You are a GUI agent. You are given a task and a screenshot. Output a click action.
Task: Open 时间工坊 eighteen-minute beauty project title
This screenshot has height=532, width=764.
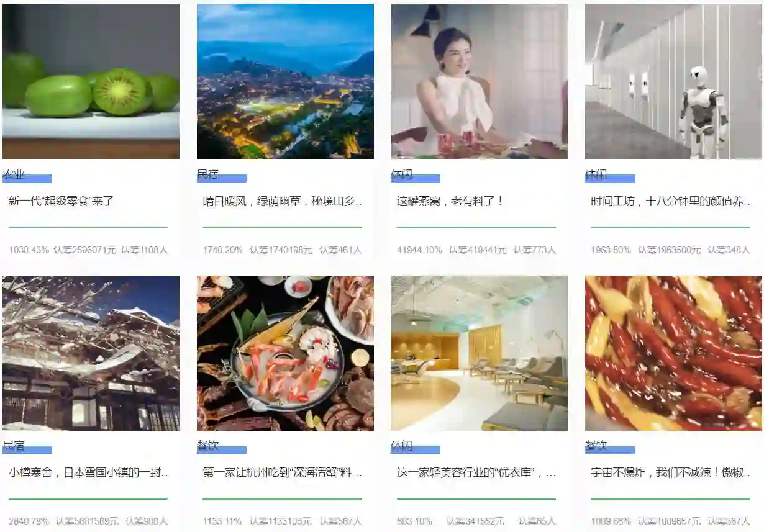pyautogui.click(x=671, y=201)
